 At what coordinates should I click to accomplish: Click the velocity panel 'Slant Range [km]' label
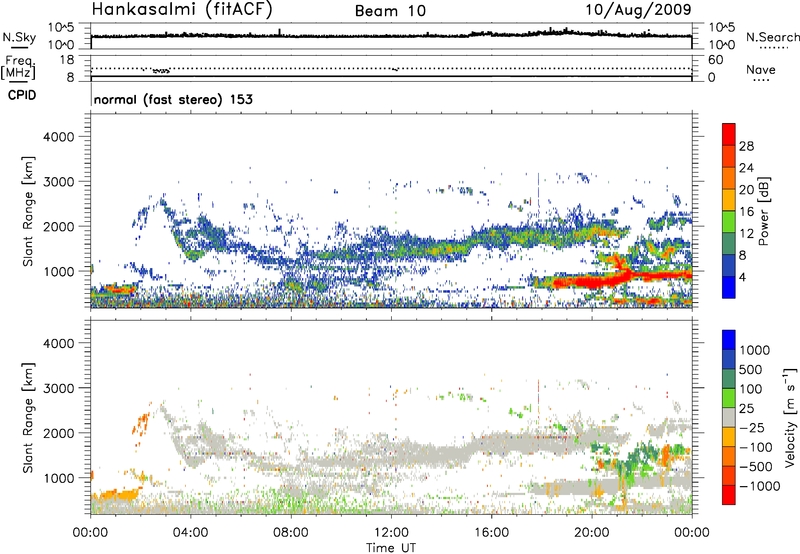(28, 418)
